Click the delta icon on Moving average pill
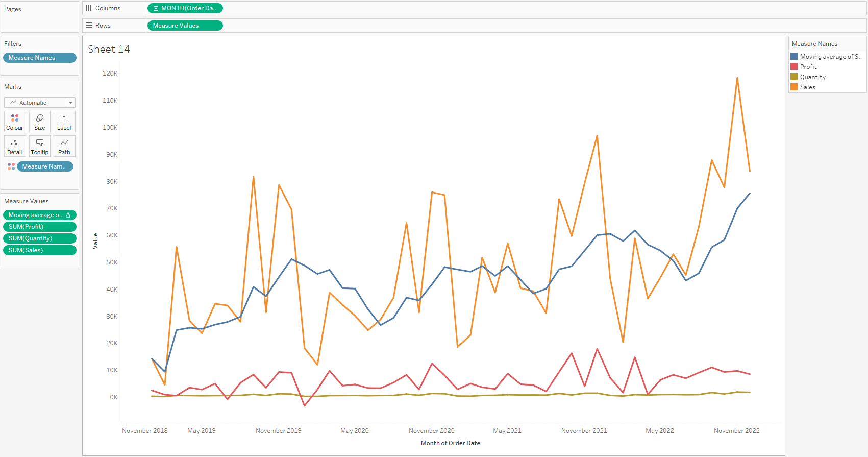The width and height of the screenshot is (868, 457). pos(68,215)
